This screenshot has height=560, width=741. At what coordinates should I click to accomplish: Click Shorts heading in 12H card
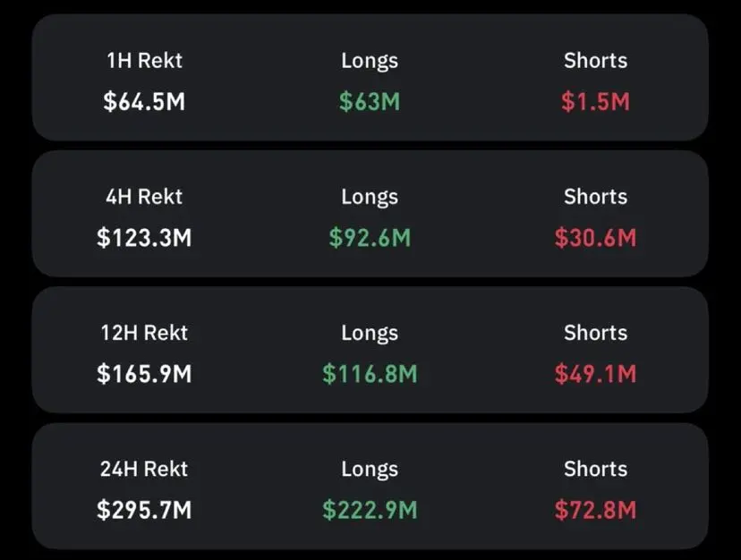[595, 333]
